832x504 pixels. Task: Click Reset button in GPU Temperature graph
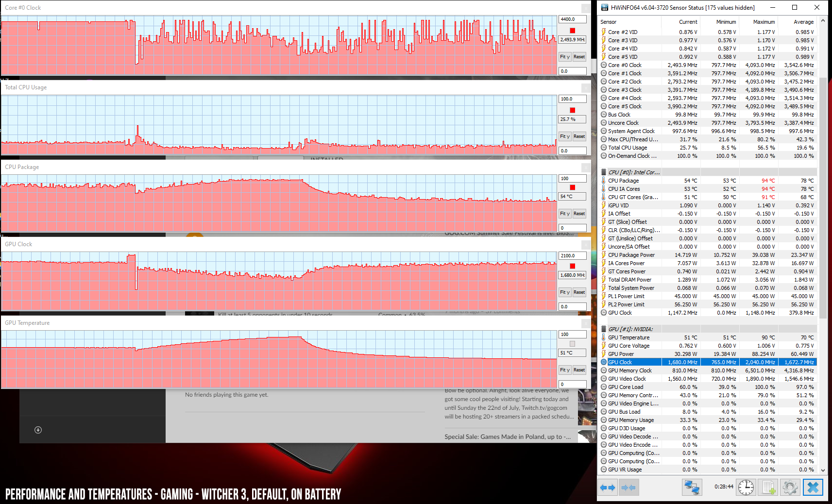579,370
